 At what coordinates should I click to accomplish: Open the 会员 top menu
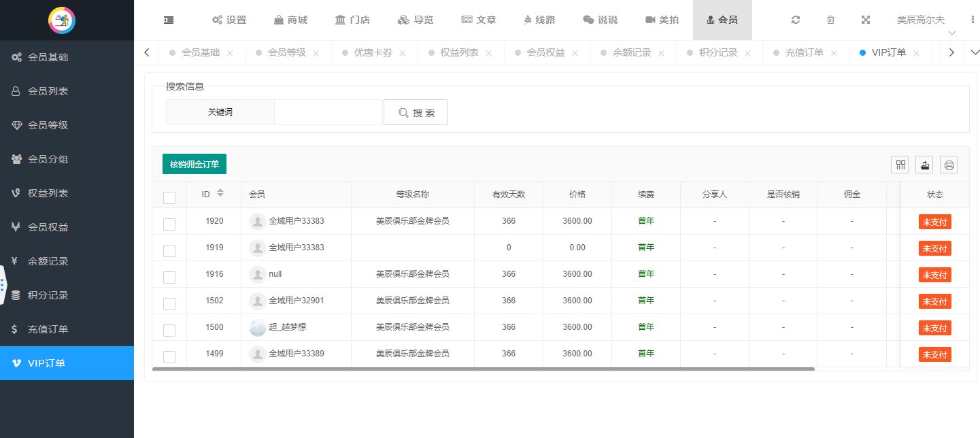(722, 20)
